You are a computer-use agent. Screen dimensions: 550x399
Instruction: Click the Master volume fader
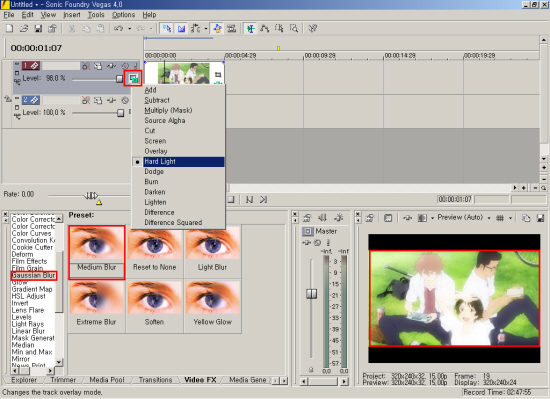pos(311,293)
